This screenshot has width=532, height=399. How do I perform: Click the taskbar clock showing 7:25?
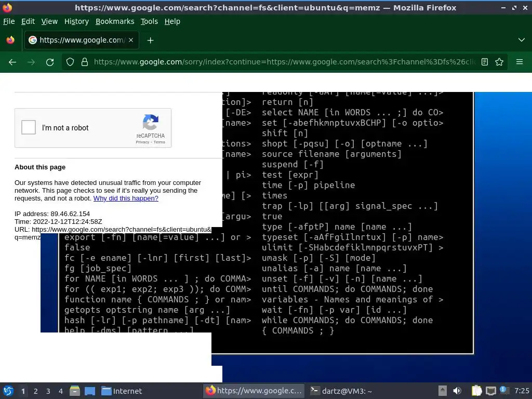point(522,391)
